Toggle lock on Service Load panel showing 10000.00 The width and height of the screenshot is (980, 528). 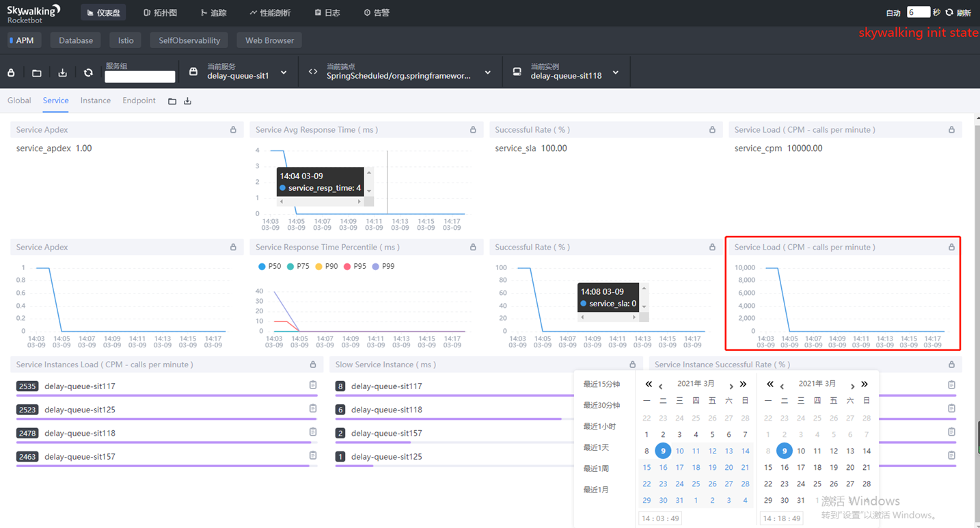(x=951, y=130)
